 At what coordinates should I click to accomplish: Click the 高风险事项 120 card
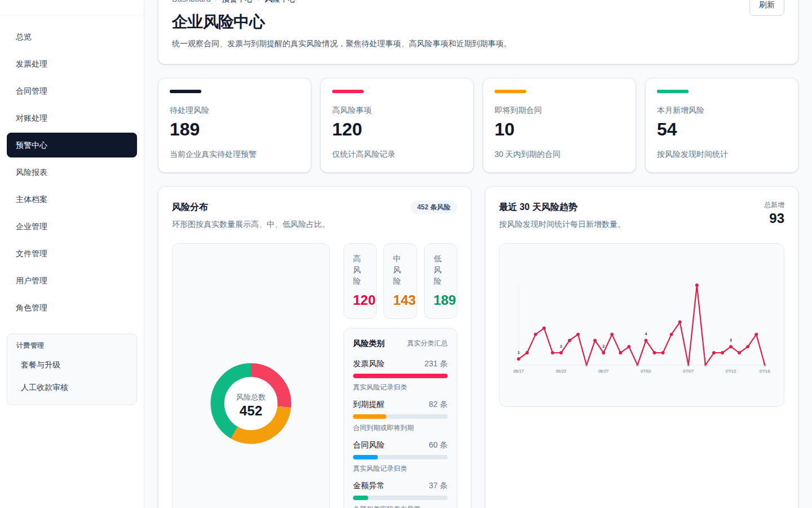[397, 125]
